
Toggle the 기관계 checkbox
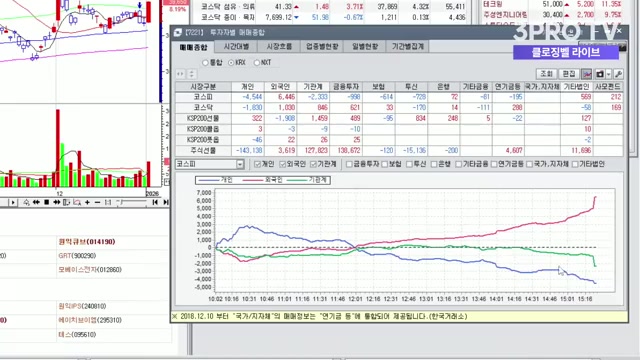click(313, 164)
